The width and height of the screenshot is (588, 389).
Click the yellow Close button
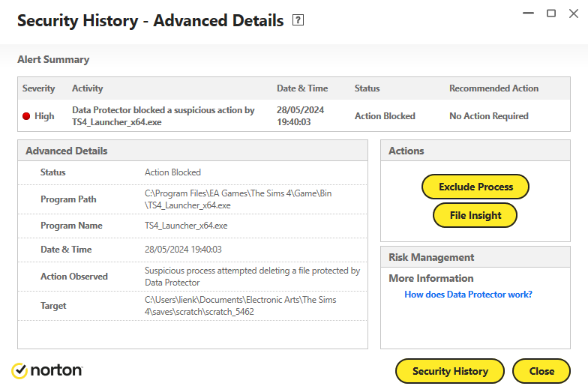[x=541, y=371]
